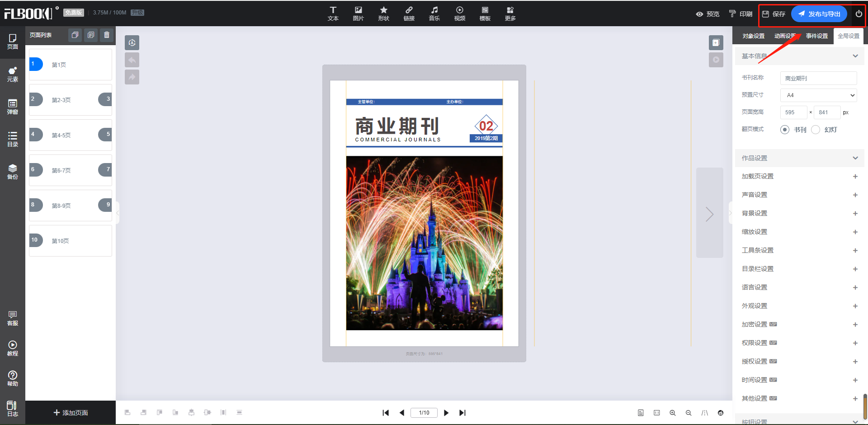Delete page with trash icon
Viewport: 868px width, 425px height.
click(107, 35)
